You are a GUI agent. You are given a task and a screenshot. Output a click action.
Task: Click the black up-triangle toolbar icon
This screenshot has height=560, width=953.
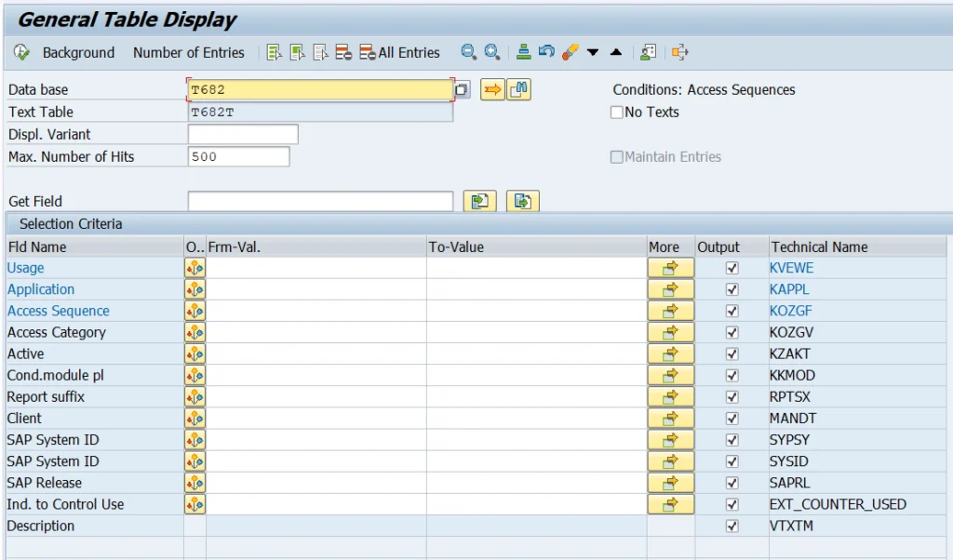616,52
